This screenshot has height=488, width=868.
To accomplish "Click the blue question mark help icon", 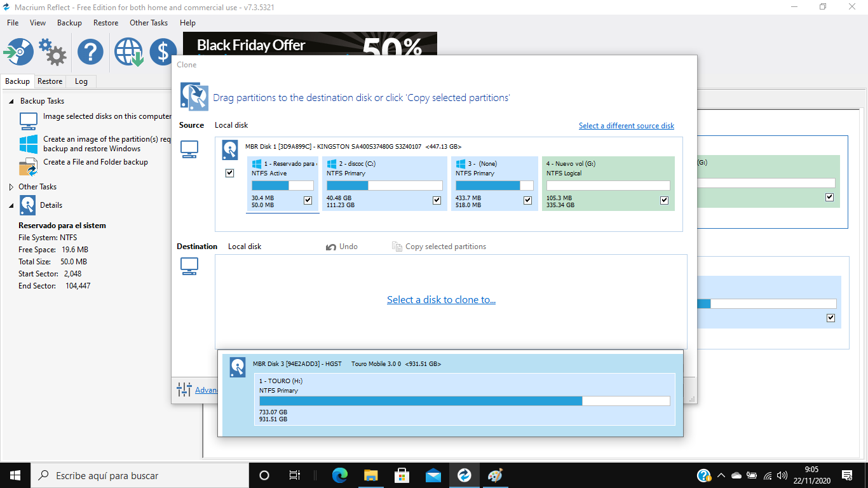I will point(90,51).
